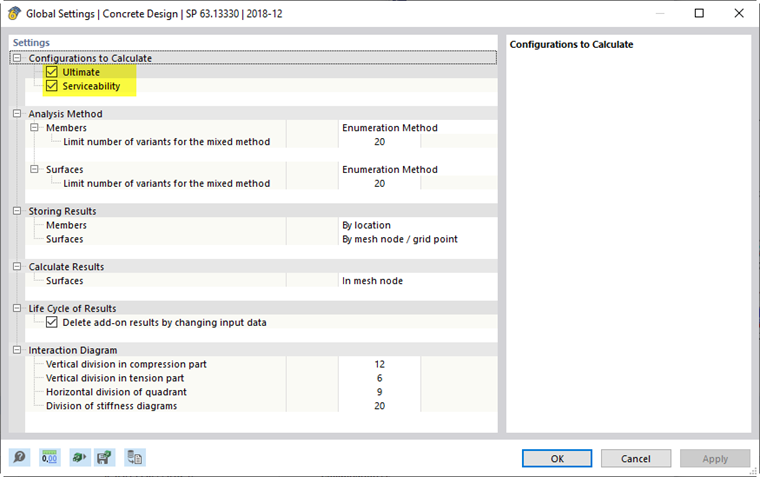
Task: Click the vertical division in compression part value 12
Action: 379,364
